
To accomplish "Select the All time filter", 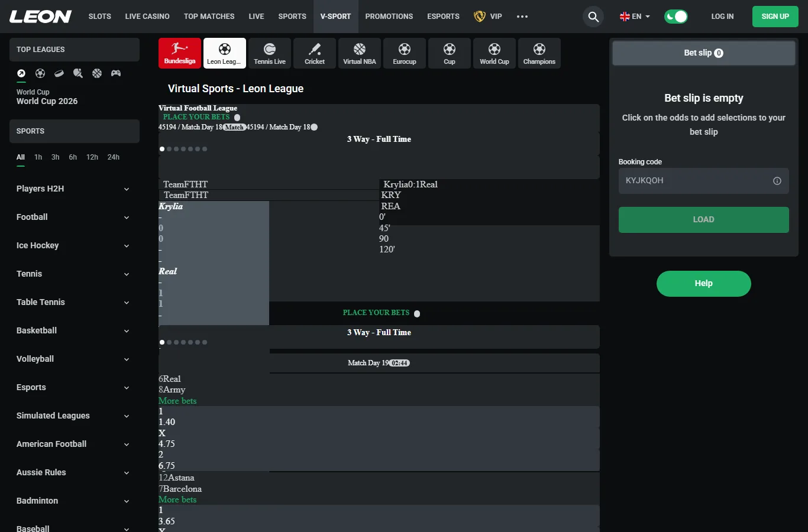I will click(21, 157).
